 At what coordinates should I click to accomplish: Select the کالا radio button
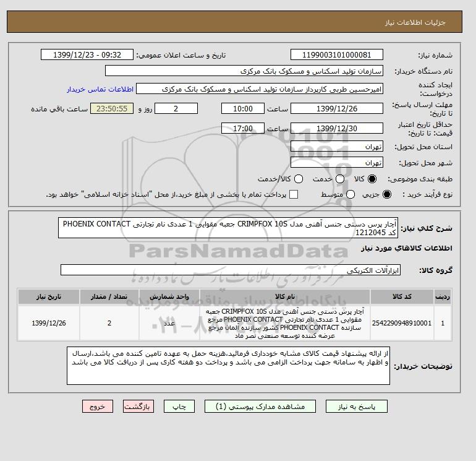(x=372, y=179)
